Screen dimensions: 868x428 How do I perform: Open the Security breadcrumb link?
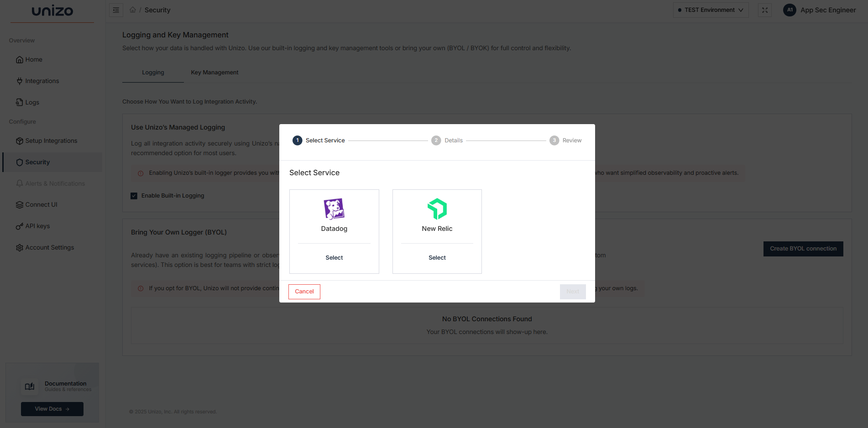click(x=157, y=10)
